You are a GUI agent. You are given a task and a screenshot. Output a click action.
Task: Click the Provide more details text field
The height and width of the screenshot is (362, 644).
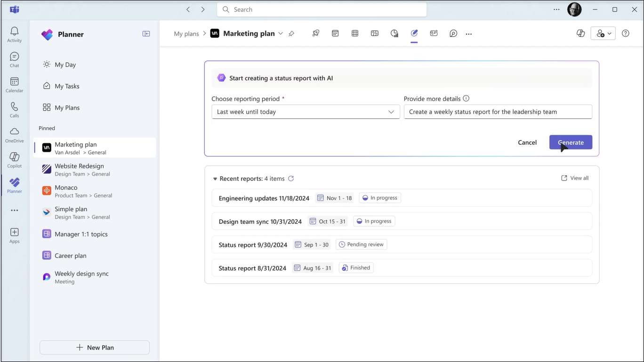(498, 112)
